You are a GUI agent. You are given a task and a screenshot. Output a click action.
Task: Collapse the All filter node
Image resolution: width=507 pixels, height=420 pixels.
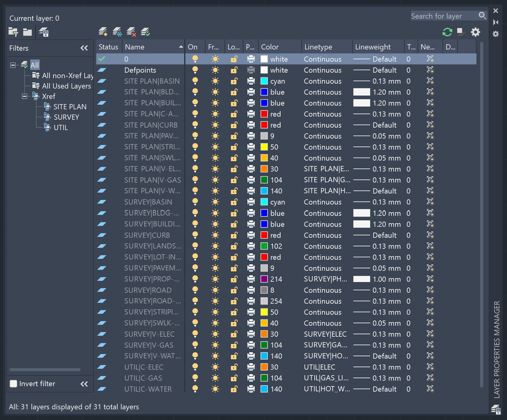13,65
